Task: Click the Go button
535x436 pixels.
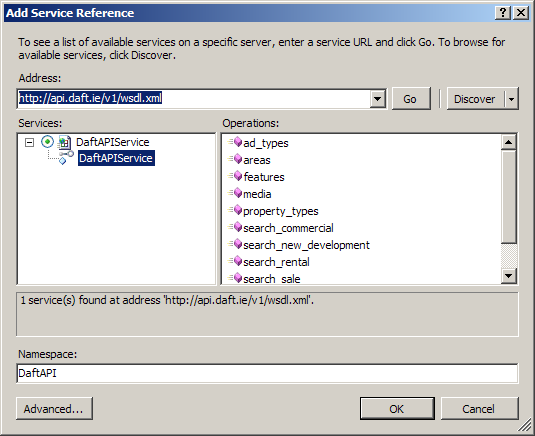Action: (x=411, y=99)
